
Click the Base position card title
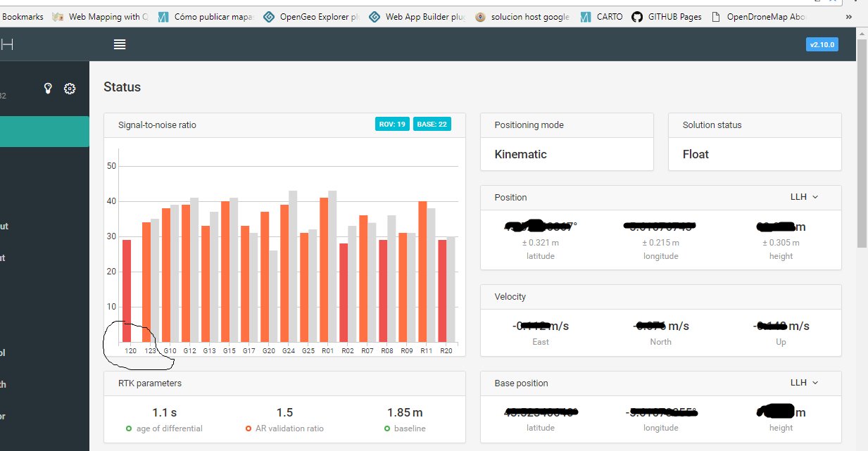(521, 383)
